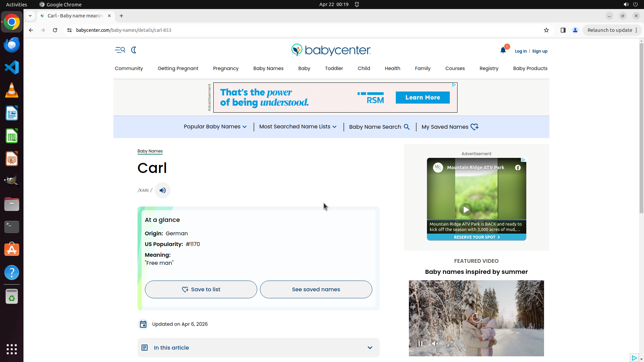Viewport: 644px width, 362px height.
Task: Expand the In this article section
Action: pos(258,348)
